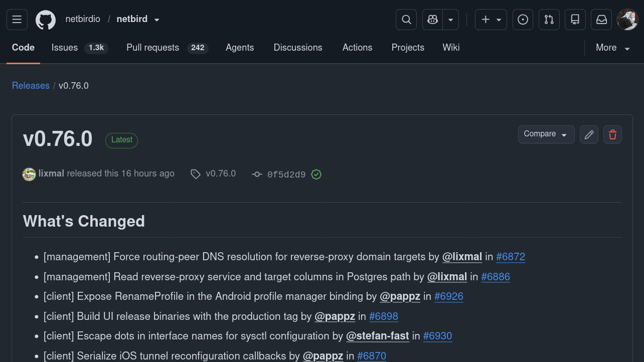Edit the release with pencil icon
The width and height of the screenshot is (644, 362).
[589, 134]
